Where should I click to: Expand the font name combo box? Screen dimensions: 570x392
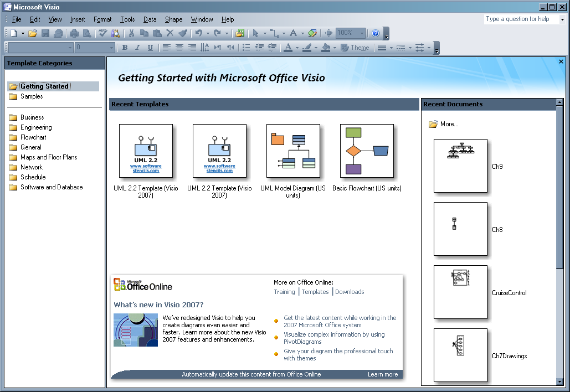click(x=70, y=48)
